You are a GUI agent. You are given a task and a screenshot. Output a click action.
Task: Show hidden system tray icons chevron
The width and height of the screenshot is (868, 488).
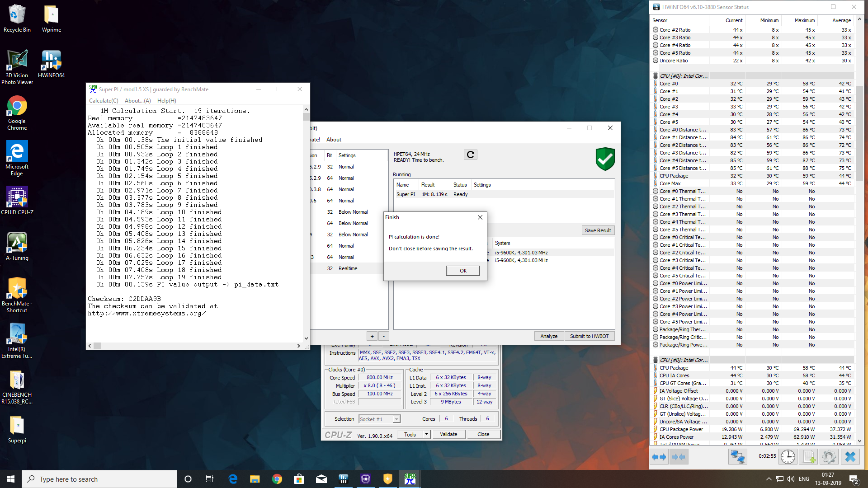(769, 479)
